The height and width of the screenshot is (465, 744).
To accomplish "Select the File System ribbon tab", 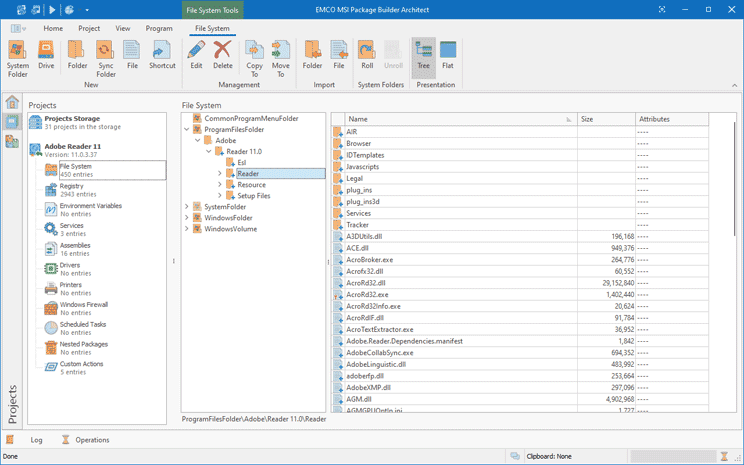I will 212,28.
